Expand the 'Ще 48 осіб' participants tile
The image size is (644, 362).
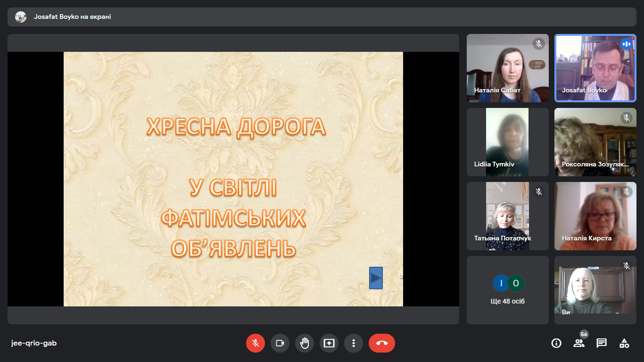pyautogui.click(x=507, y=290)
